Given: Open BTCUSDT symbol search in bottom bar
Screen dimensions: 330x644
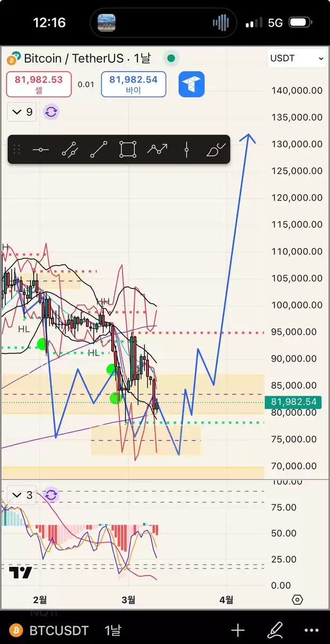Looking at the screenshot, I should click(x=59, y=631).
